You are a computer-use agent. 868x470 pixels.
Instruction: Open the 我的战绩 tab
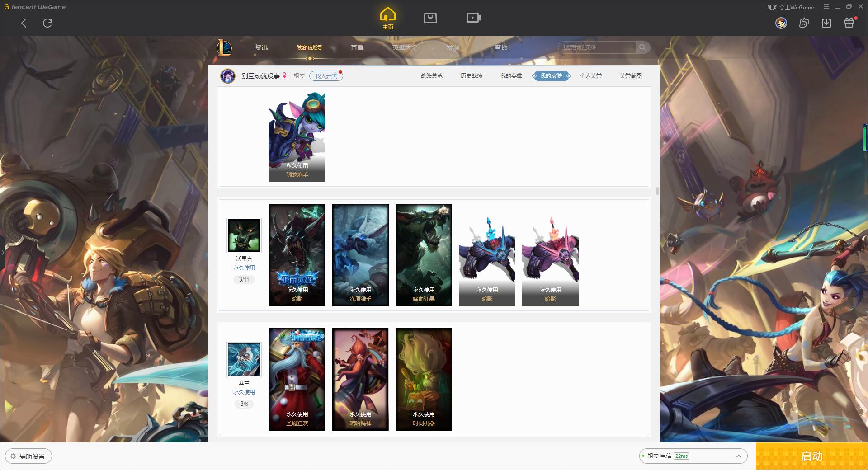pos(309,47)
